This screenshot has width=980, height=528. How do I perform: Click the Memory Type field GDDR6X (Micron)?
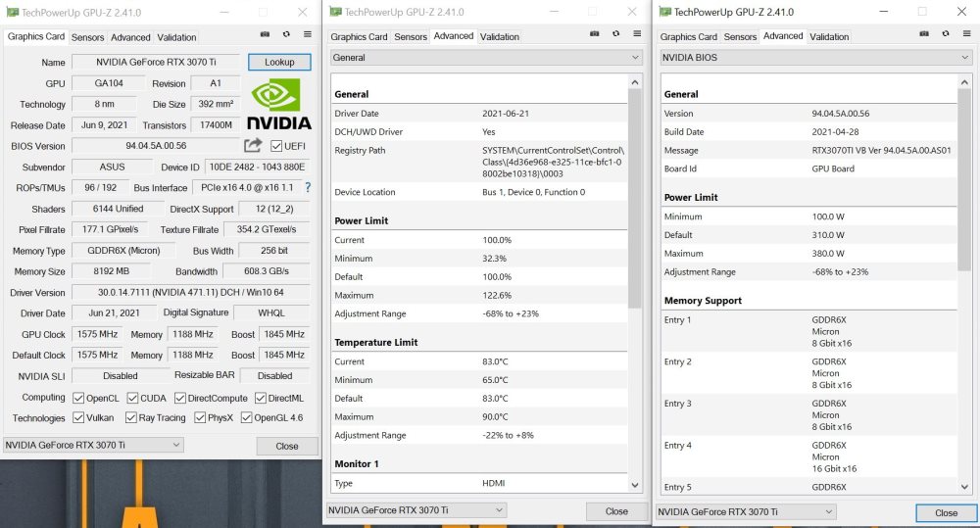pos(123,251)
